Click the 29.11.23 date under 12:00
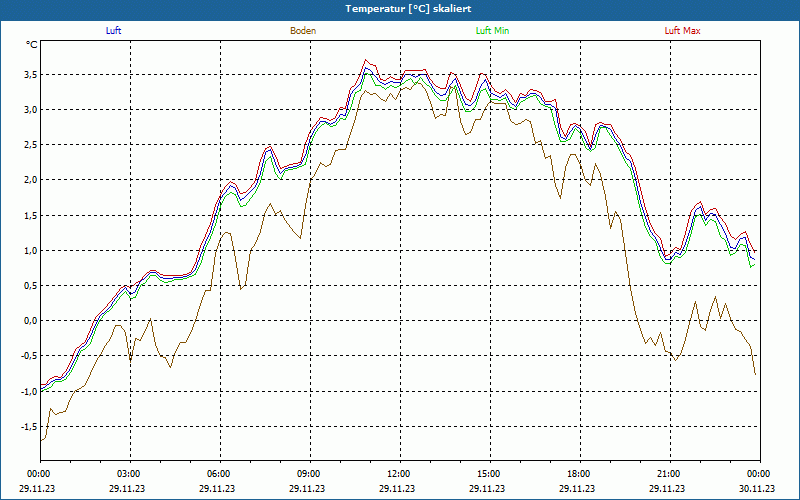The width and height of the screenshot is (800, 500). tap(397, 488)
